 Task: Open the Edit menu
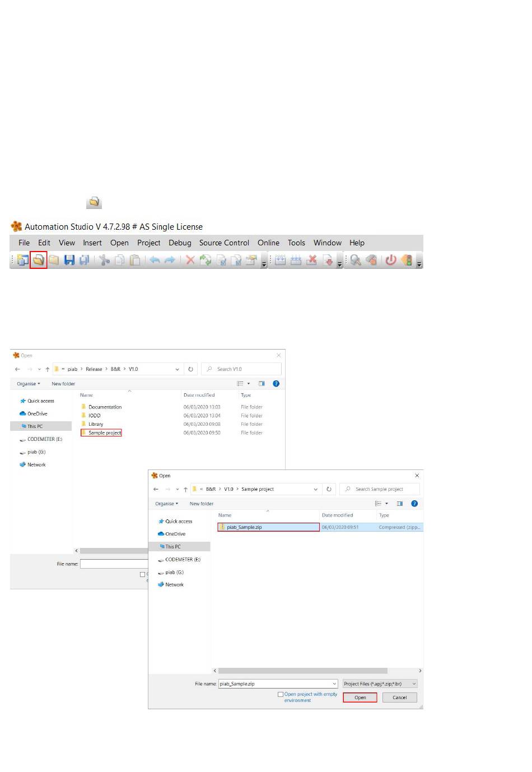[x=44, y=243]
